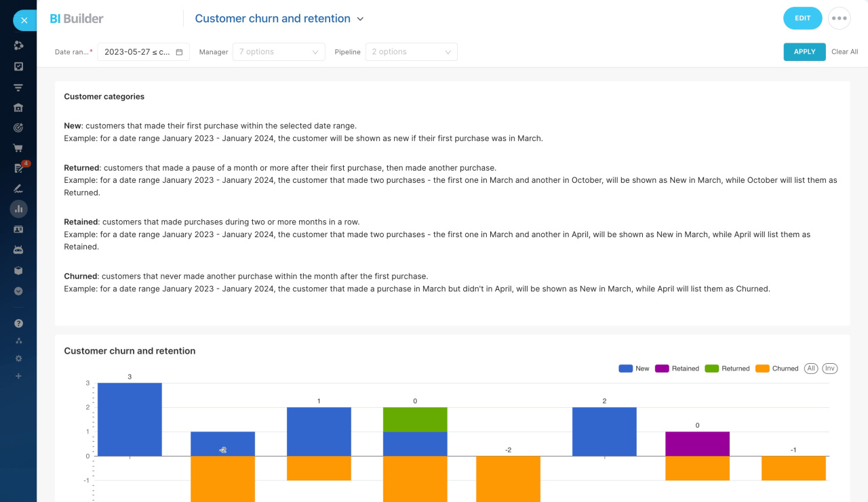Viewport: 868px width, 502px height.
Task: Close the slider panel with the X button
Action: coord(24,20)
